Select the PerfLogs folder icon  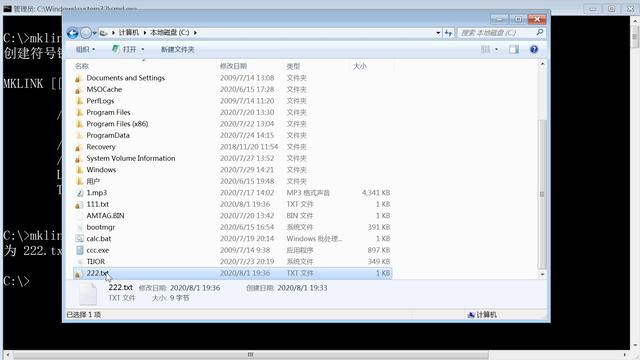[x=79, y=101]
